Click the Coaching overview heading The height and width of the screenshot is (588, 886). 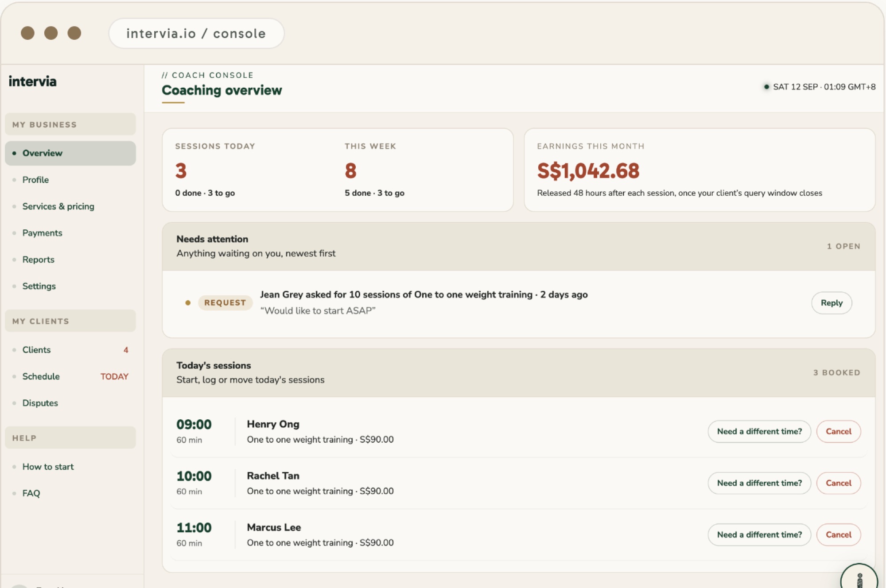pyautogui.click(x=221, y=90)
